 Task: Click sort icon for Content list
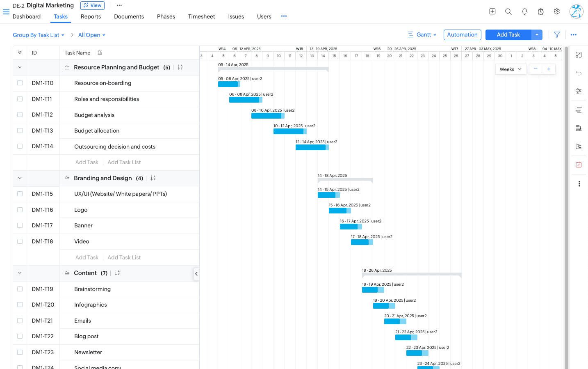tap(117, 273)
